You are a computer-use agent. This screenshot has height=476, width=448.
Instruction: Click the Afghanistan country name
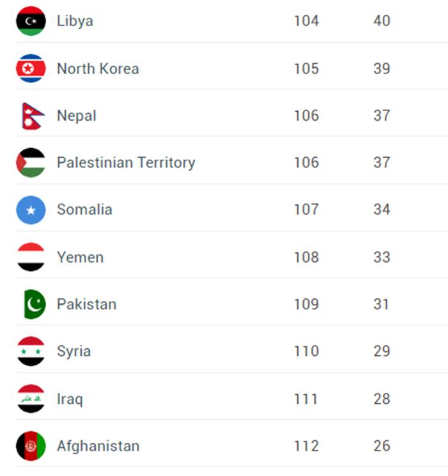tap(98, 446)
